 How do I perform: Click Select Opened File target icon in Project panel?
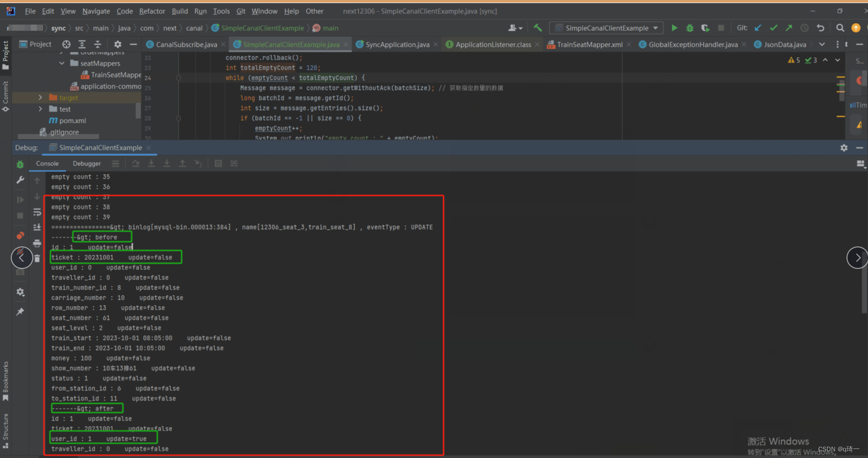[x=66, y=45]
